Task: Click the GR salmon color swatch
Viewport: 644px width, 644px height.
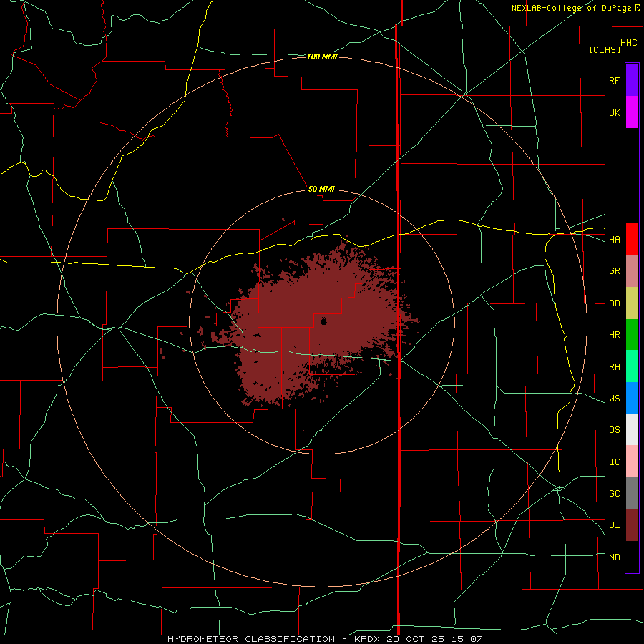Action: 632,271
